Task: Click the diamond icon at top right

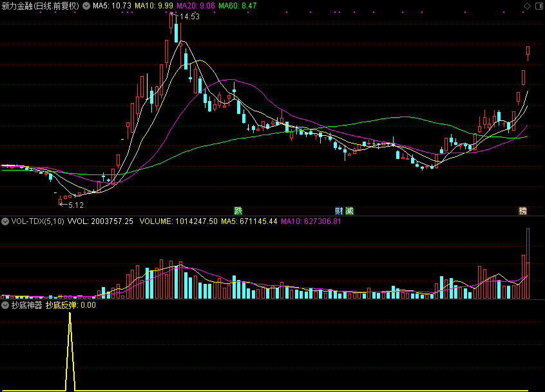Action: (527, 6)
